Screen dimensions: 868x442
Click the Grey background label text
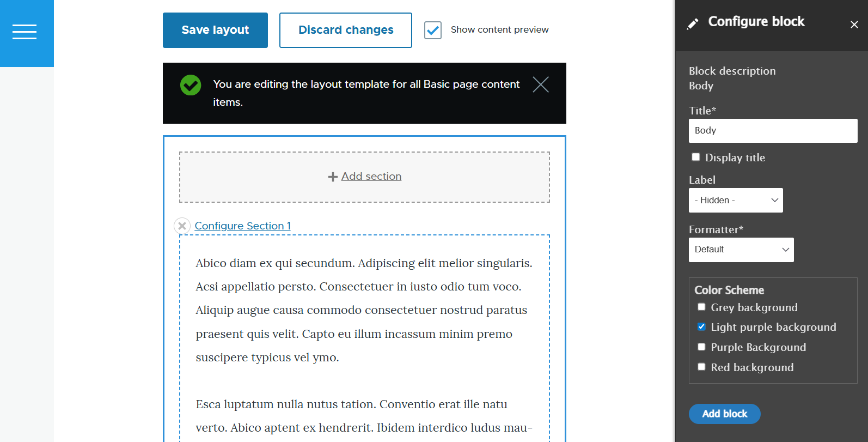754,307
